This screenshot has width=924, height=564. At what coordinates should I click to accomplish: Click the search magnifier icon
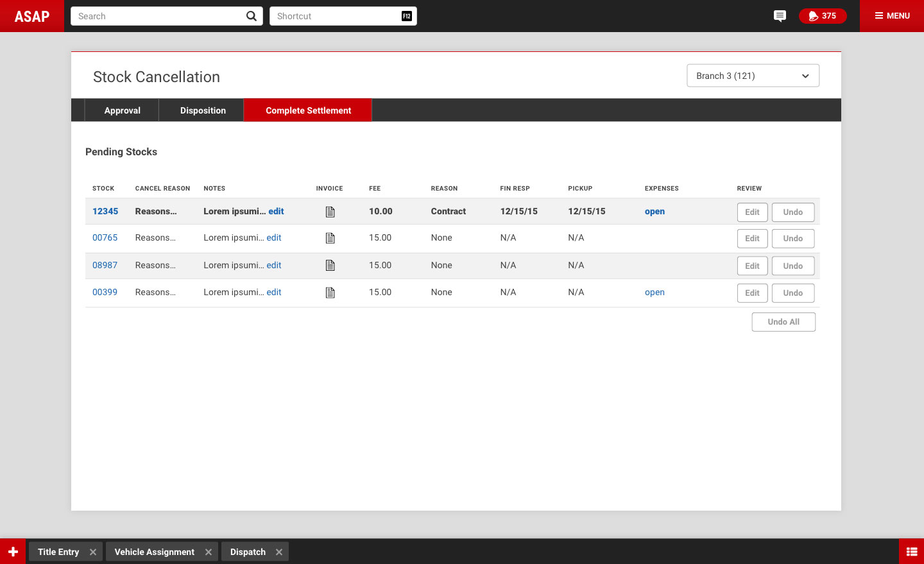[x=252, y=16]
